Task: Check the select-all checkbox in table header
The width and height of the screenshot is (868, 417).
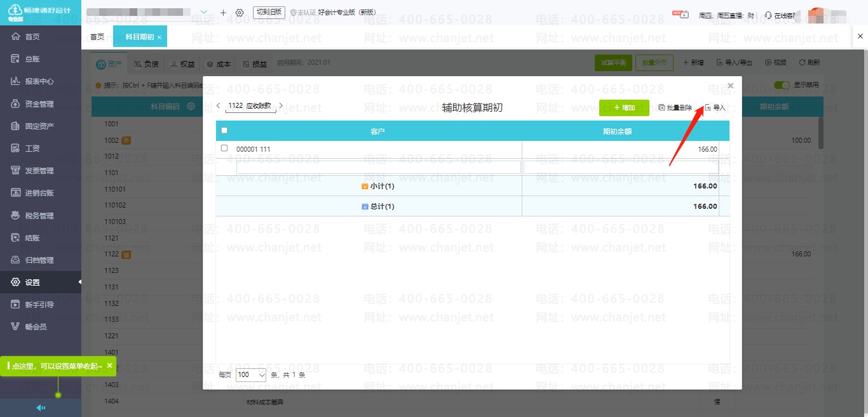Action: pos(224,131)
